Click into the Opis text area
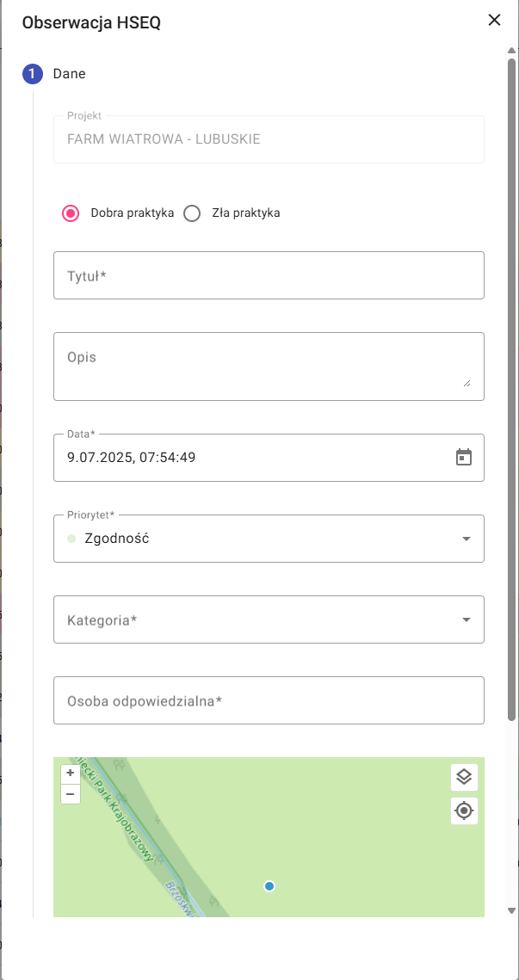519x980 pixels. coord(269,366)
